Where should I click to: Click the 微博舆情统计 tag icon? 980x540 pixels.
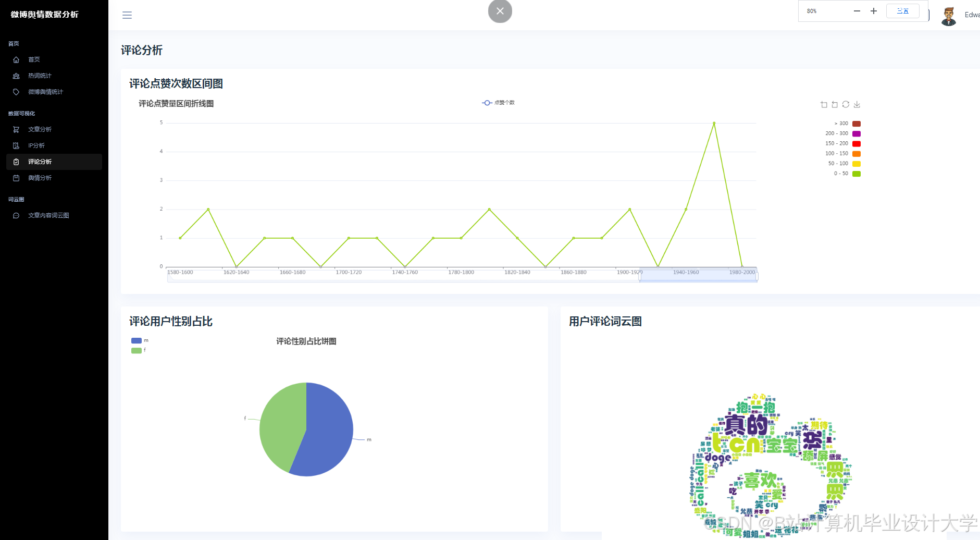coord(16,92)
